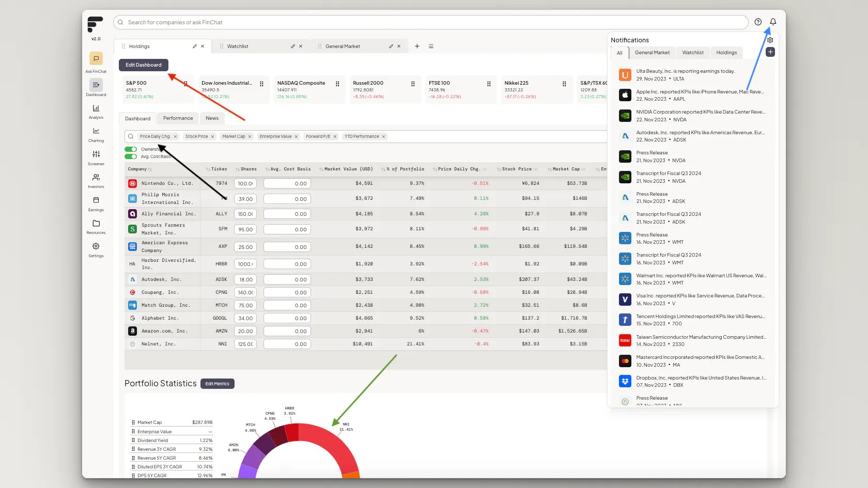This screenshot has width=868, height=488.
Task: Remove the Enterprise Value filter chip
Action: pyautogui.click(x=296, y=137)
